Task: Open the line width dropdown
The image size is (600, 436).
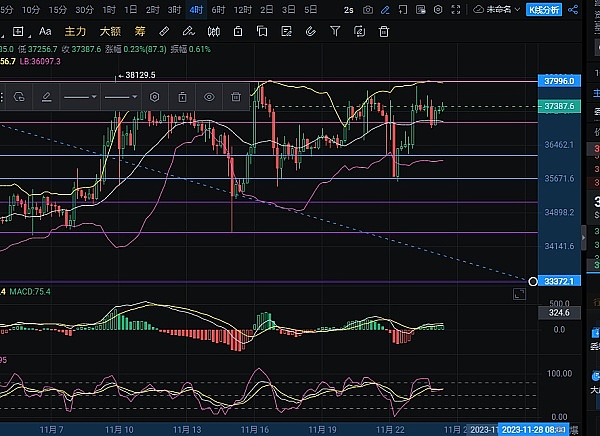Action: [121, 97]
